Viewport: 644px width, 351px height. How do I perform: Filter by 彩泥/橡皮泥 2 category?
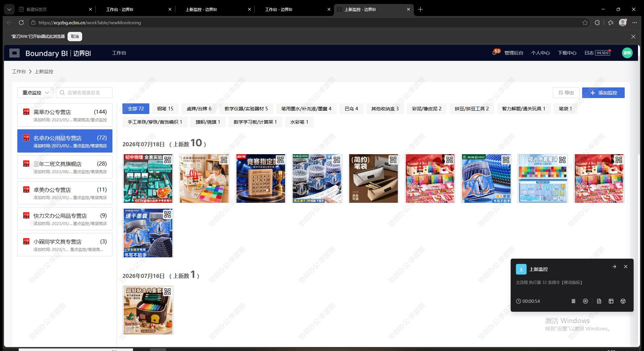pos(427,109)
